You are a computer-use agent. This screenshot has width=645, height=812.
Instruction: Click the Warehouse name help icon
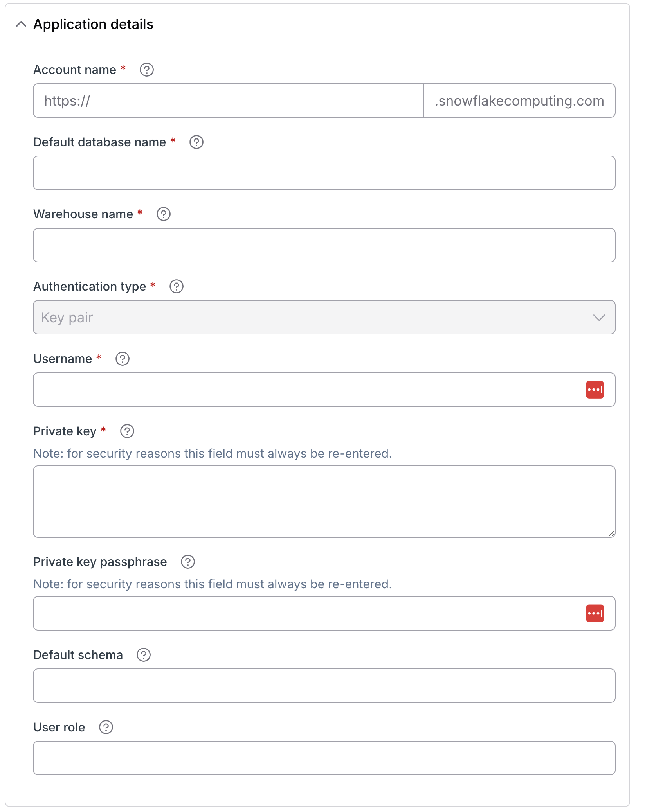click(x=163, y=214)
